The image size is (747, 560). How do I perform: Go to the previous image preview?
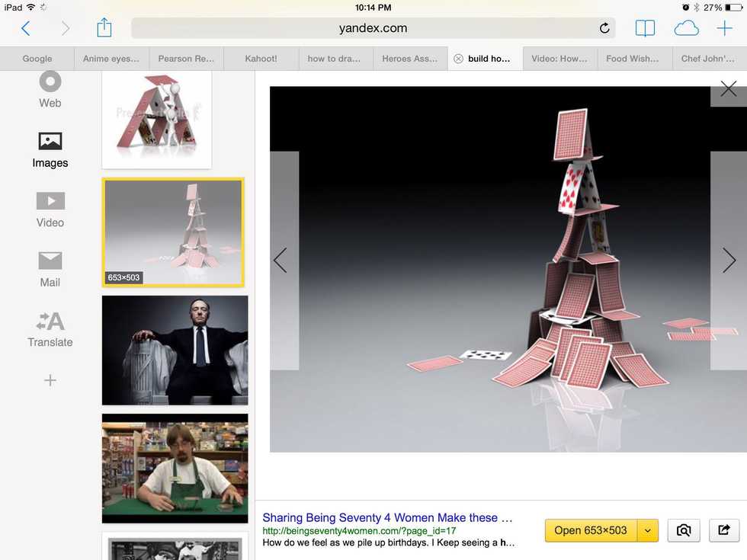281,261
